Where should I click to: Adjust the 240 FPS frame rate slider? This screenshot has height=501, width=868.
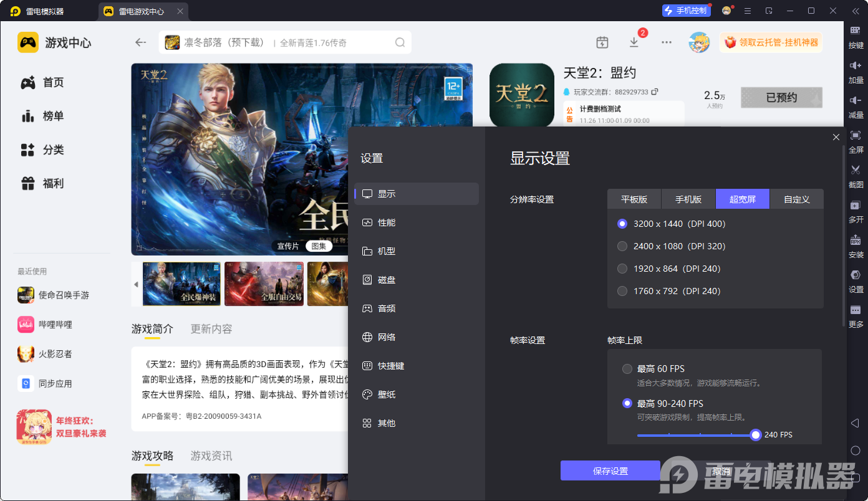[x=756, y=434]
